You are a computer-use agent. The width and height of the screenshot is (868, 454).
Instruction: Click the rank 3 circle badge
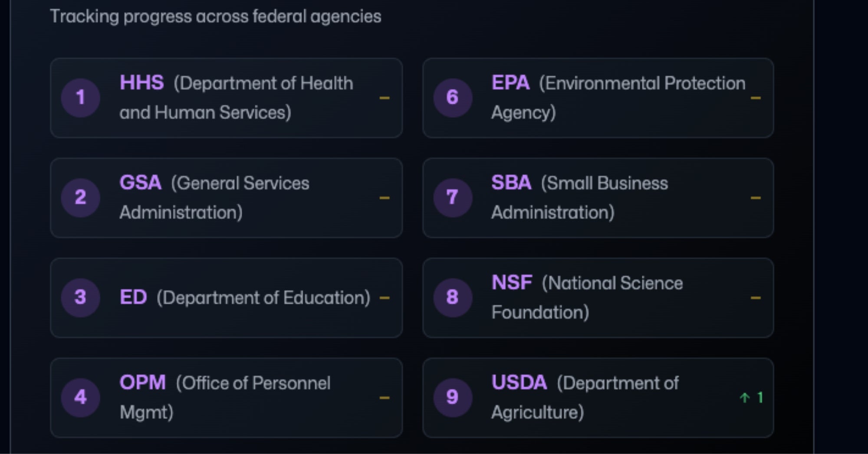[80, 297]
